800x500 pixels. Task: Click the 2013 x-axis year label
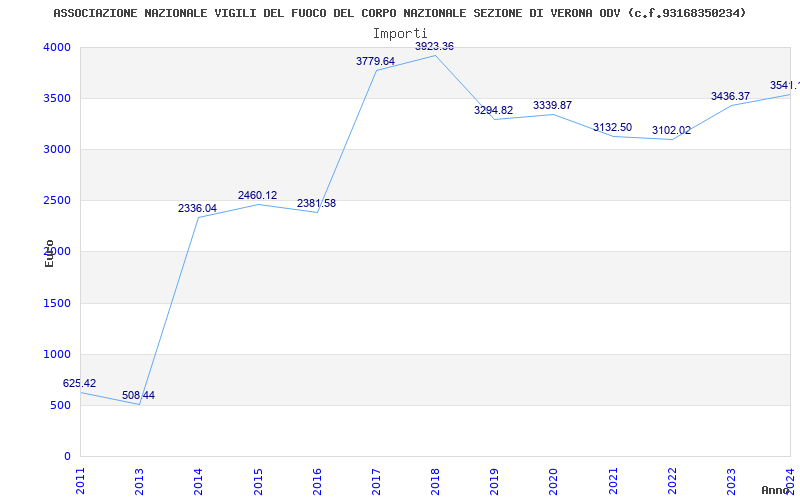[x=139, y=481]
